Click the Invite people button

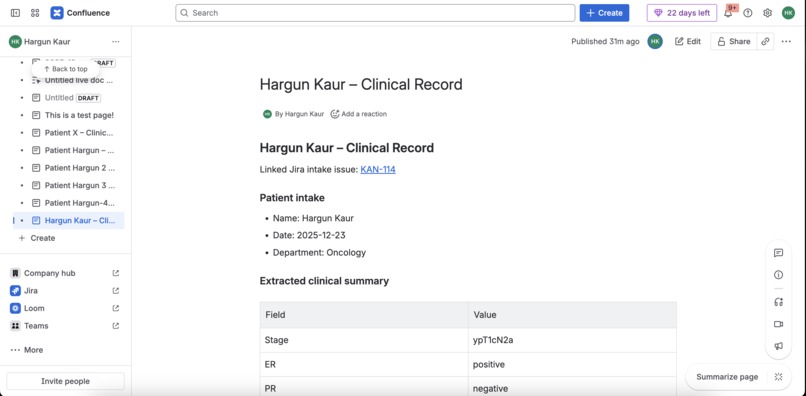tap(65, 381)
